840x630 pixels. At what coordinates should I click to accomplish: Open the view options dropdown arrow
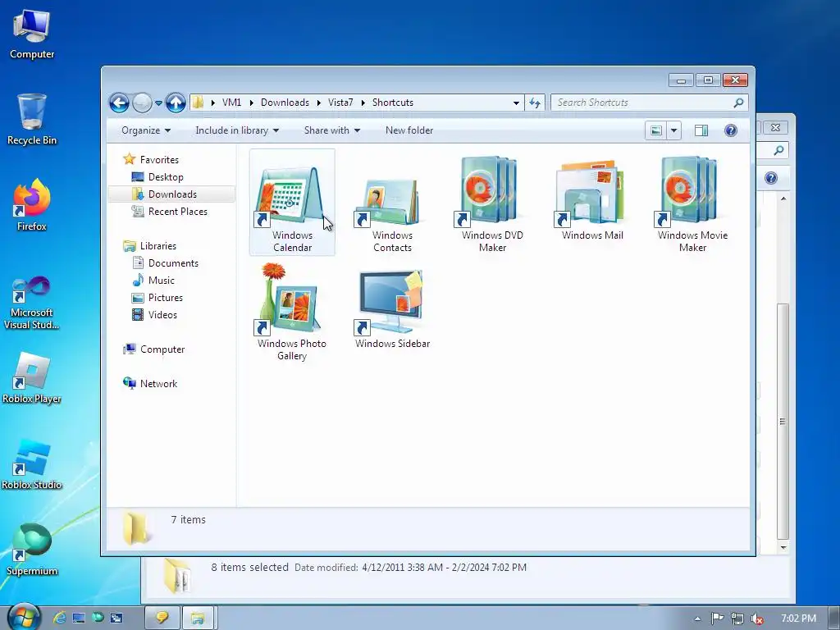674,130
